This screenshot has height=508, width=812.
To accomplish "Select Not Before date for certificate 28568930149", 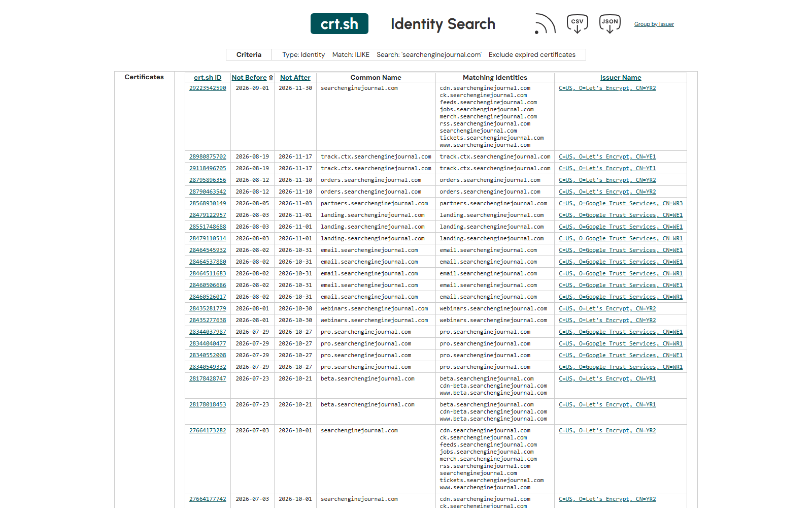I will pyautogui.click(x=252, y=204).
